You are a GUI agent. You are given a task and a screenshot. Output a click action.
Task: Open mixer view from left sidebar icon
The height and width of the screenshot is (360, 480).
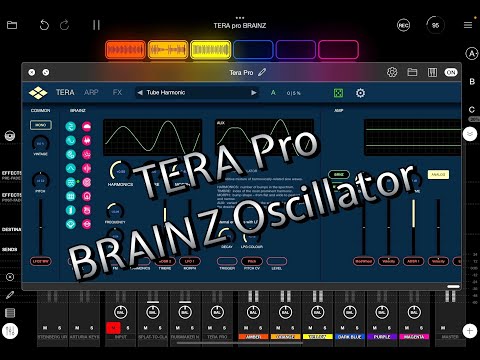click(10, 331)
